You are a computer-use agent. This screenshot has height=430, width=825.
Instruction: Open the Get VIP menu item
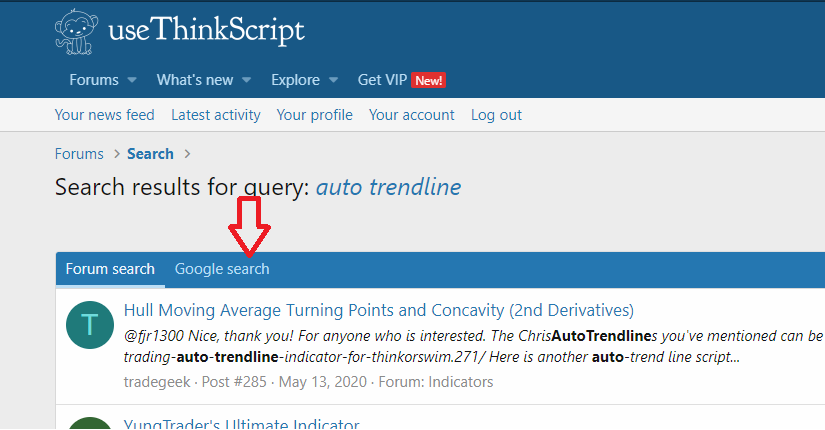tap(383, 80)
